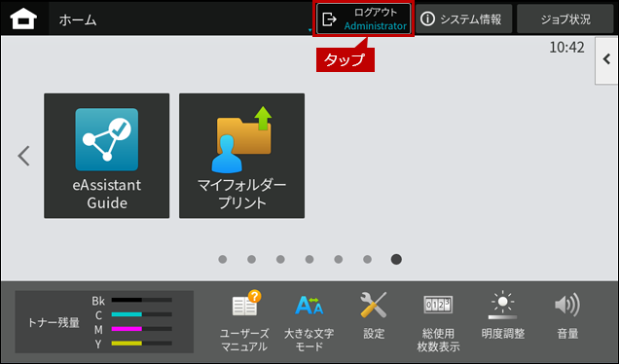This screenshot has height=364, width=619.
Task: Tap the Bk black toner level bar
Action: [142, 300]
